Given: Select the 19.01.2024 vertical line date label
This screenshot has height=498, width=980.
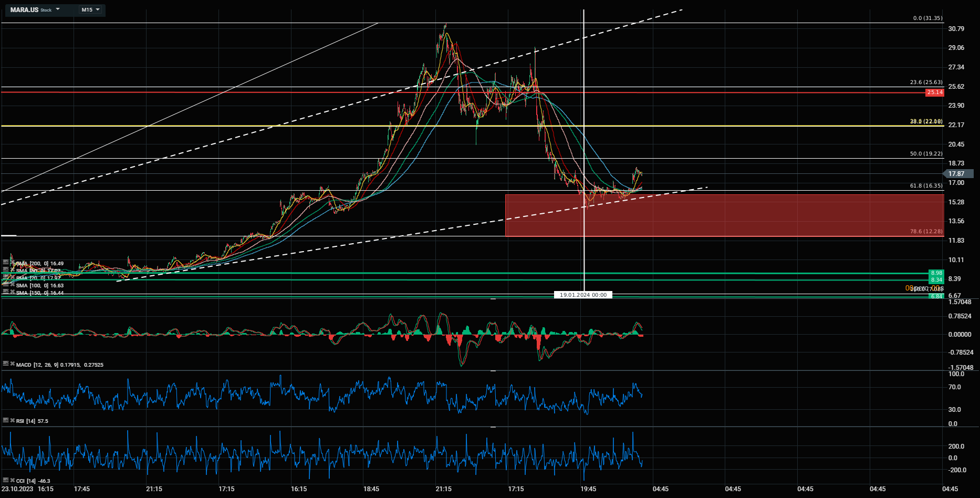Looking at the screenshot, I should pos(583,295).
